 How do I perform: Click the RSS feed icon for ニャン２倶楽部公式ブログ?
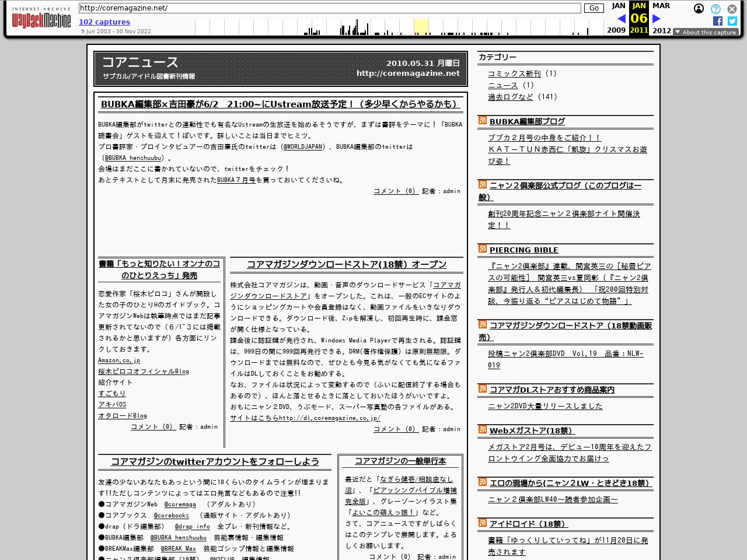coord(483,184)
